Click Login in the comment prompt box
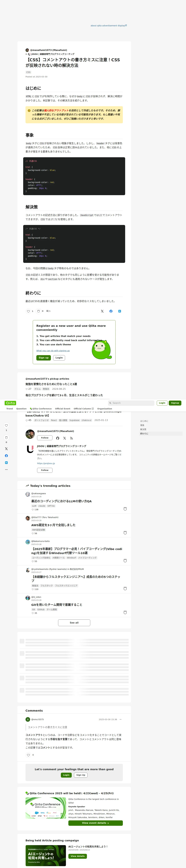 coord(66,775)
